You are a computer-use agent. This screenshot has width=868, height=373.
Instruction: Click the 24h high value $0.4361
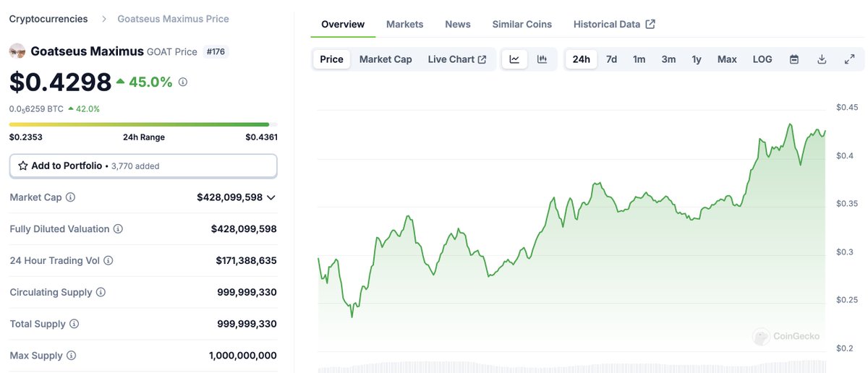261,137
